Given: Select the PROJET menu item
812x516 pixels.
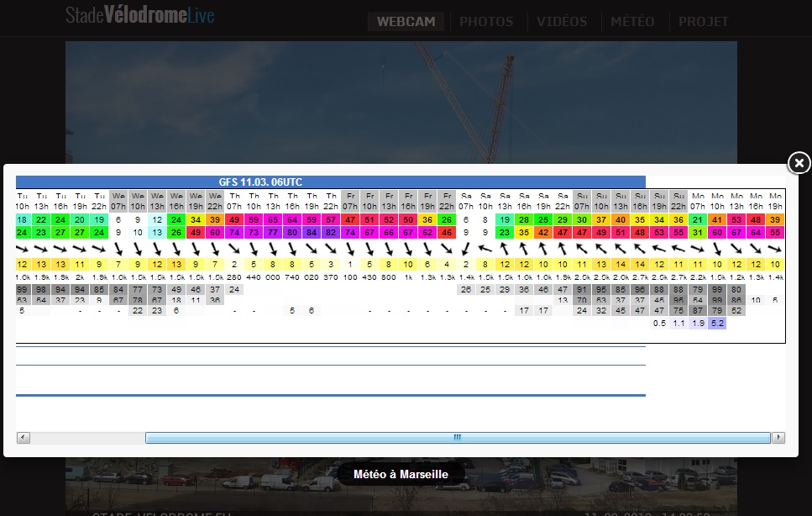Looking at the screenshot, I should tap(704, 22).
